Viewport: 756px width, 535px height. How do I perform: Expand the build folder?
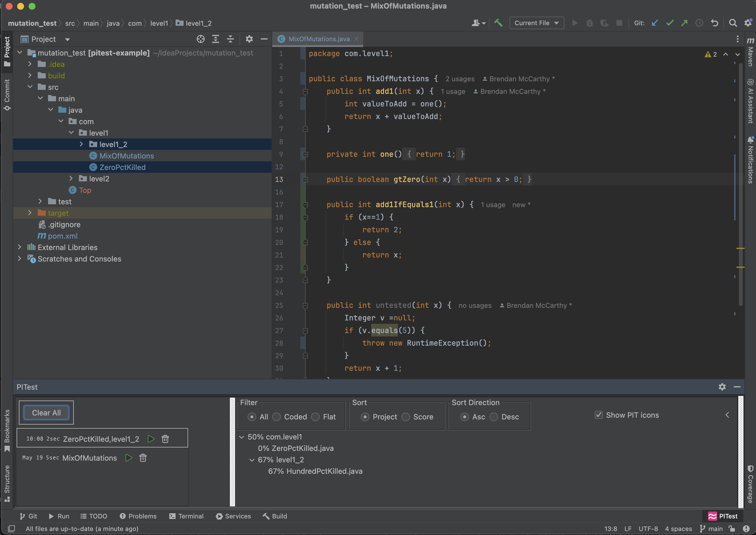(30, 76)
